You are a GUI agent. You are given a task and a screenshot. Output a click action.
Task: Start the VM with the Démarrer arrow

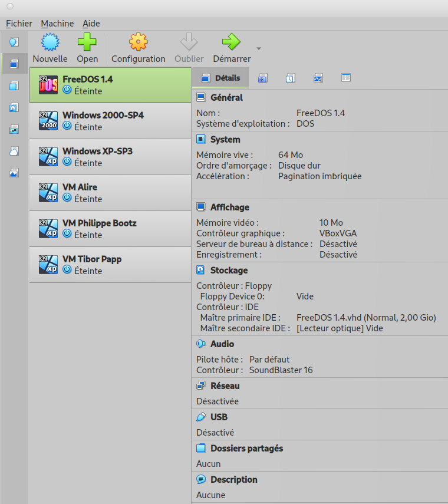coord(231,42)
